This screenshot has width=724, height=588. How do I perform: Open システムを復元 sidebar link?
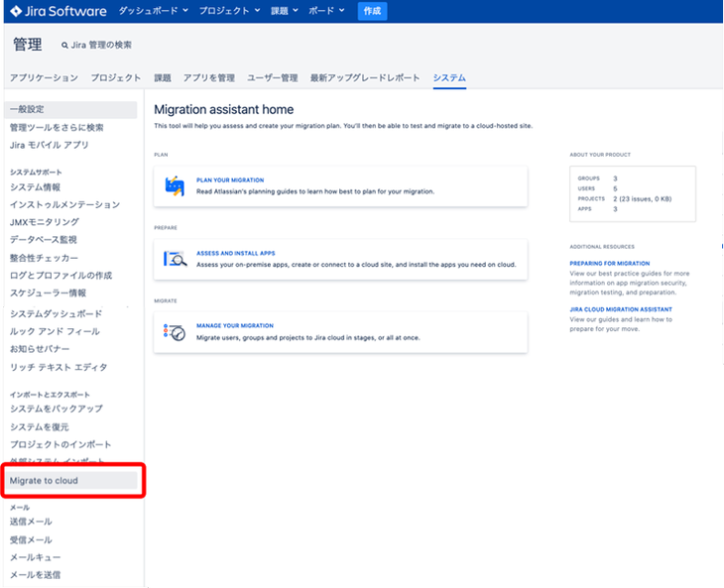40,427
